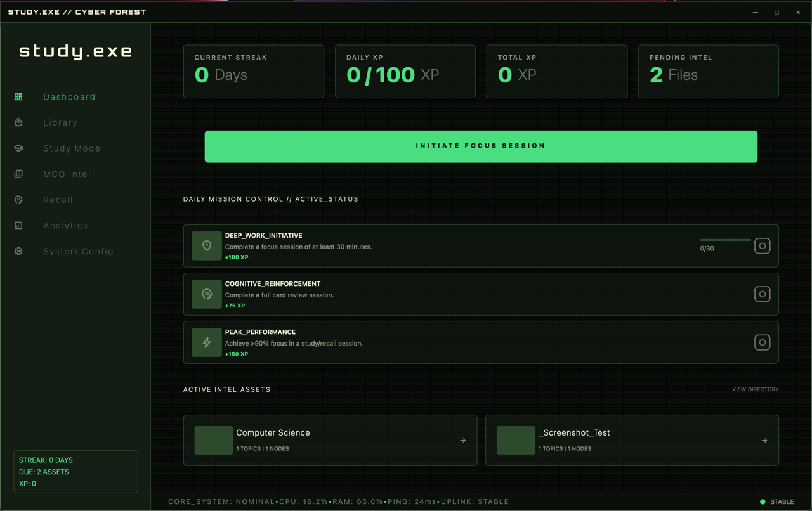The width and height of the screenshot is (812, 511).
Task: Click the study.exe logo
Action: click(x=75, y=51)
